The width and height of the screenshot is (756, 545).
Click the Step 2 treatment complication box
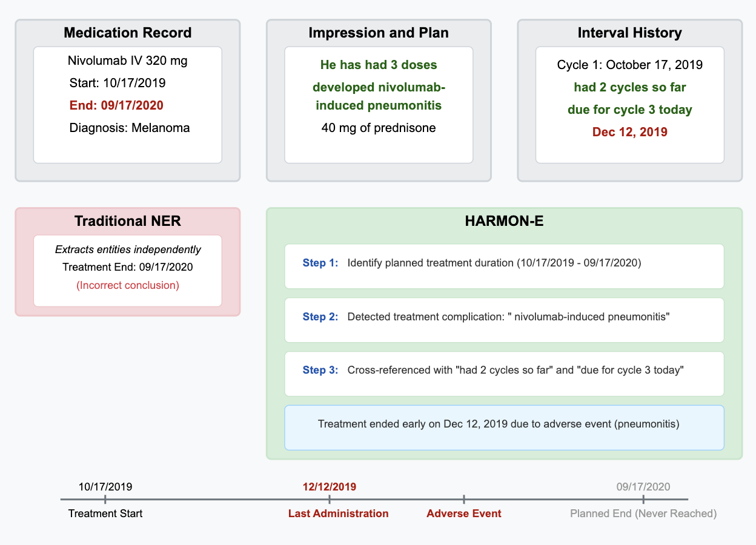tap(504, 320)
